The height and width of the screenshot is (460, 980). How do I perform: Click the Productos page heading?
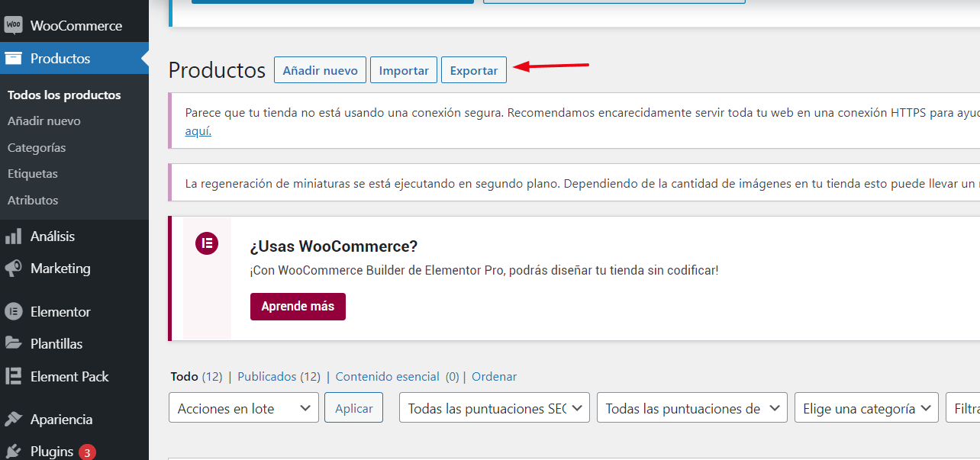217,70
